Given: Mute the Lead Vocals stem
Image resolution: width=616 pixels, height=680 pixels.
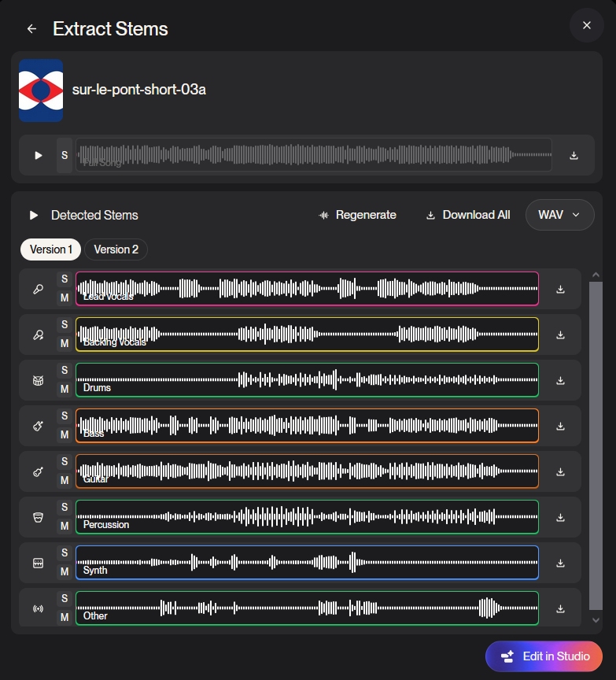Looking at the screenshot, I should (65, 298).
